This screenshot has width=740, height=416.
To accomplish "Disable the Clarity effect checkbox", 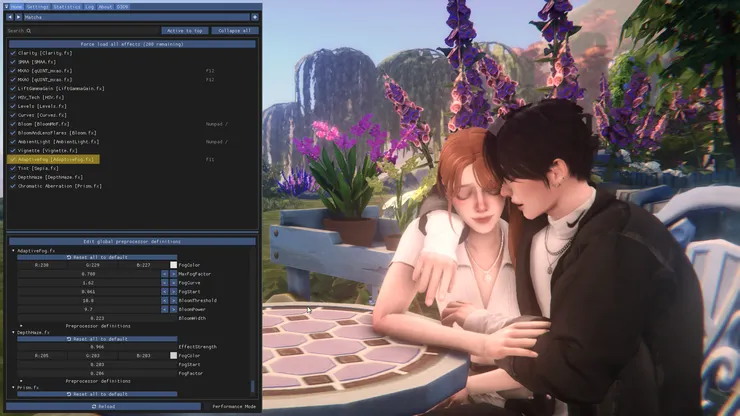I will click(x=13, y=53).
